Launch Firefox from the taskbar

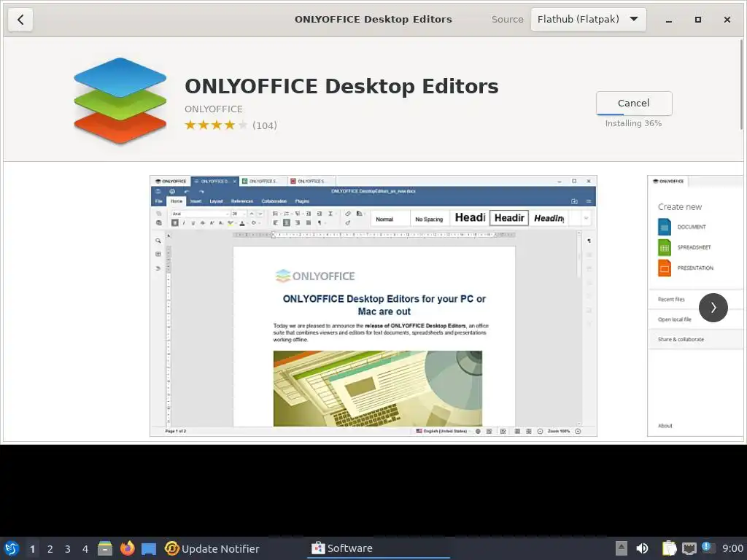(x=127, y=548)
